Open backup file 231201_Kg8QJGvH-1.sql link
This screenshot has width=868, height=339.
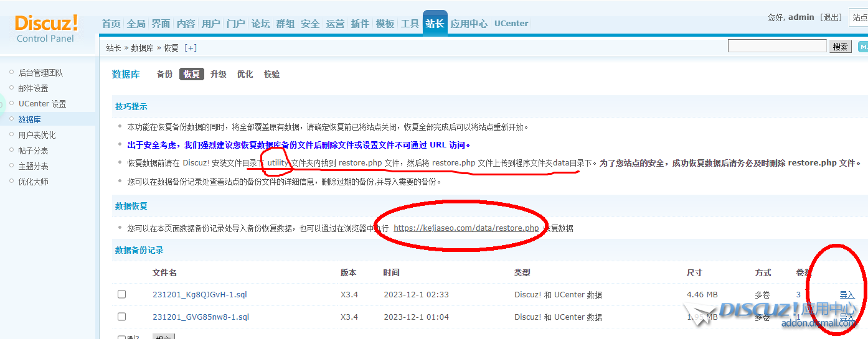(199, 294)
